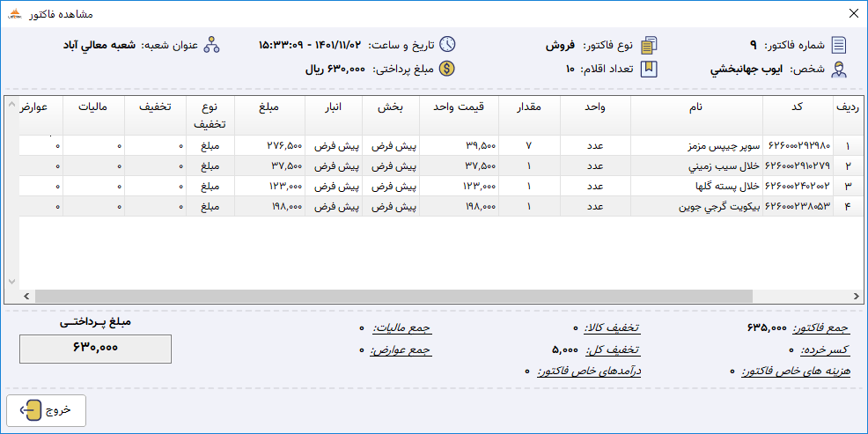Image resolution: width=868 pixels, height=434 pixels.
Task: Select the row خلال سیب زمینی
Action: (441, 166)
